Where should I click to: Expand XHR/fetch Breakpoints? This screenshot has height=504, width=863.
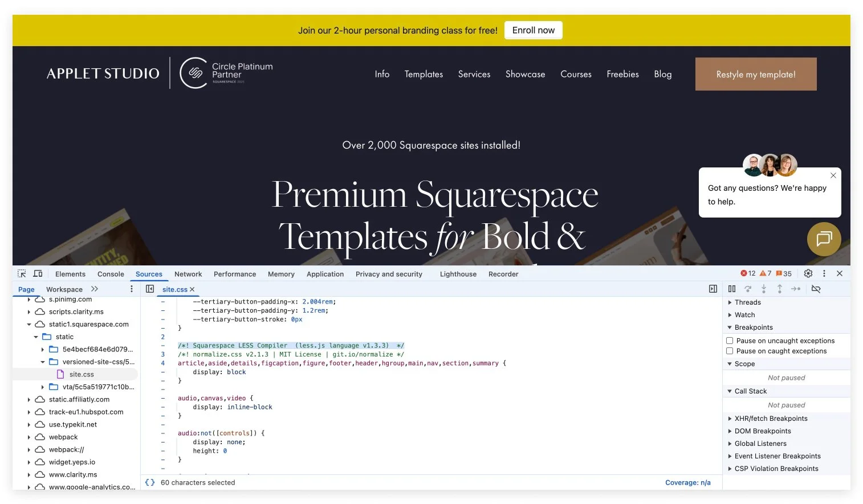730,418
